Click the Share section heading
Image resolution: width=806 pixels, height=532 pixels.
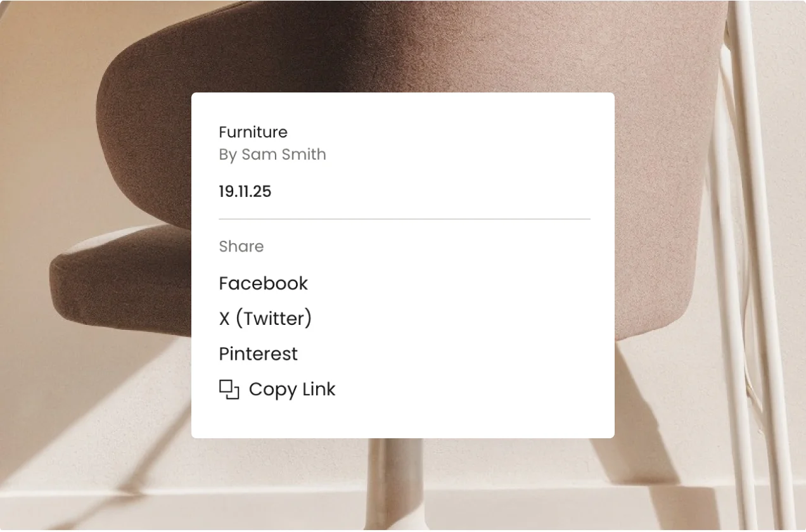tap(241, 246)
